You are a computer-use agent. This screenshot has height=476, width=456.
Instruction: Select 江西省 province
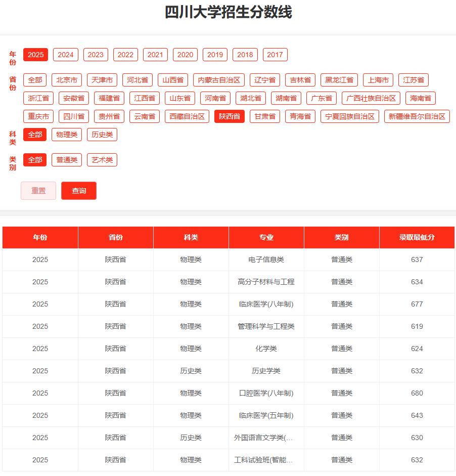pos(145,98)
